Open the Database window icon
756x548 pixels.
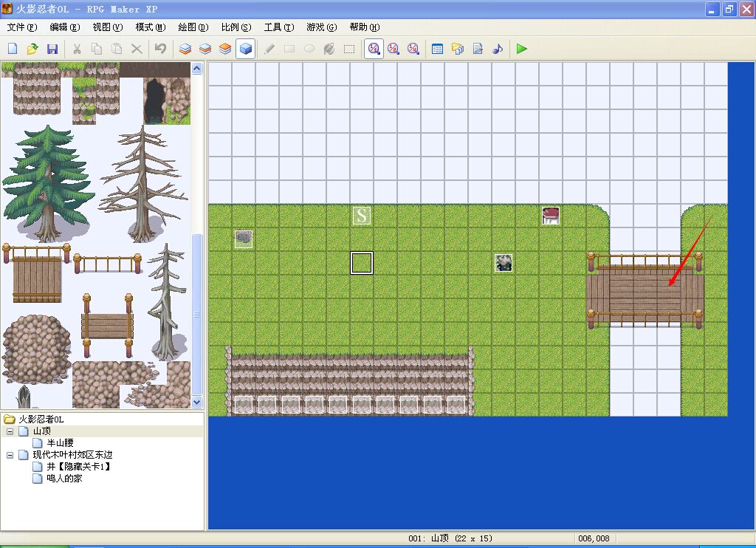[x=437, y=49]
